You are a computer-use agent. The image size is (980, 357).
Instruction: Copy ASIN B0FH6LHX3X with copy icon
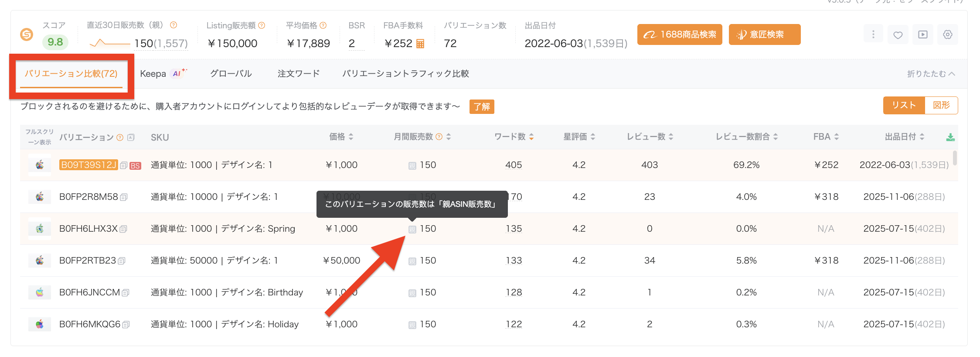(123, 229)
